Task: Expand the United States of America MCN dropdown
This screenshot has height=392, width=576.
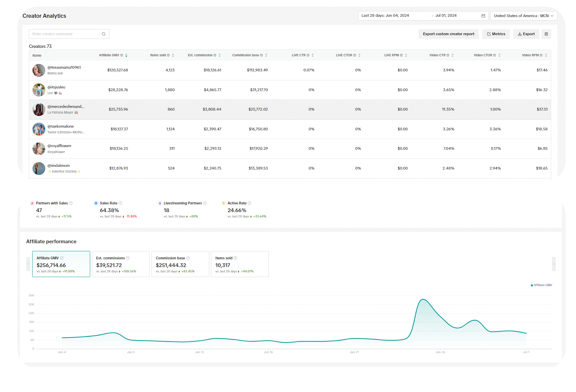Action: tap(524, 16)
